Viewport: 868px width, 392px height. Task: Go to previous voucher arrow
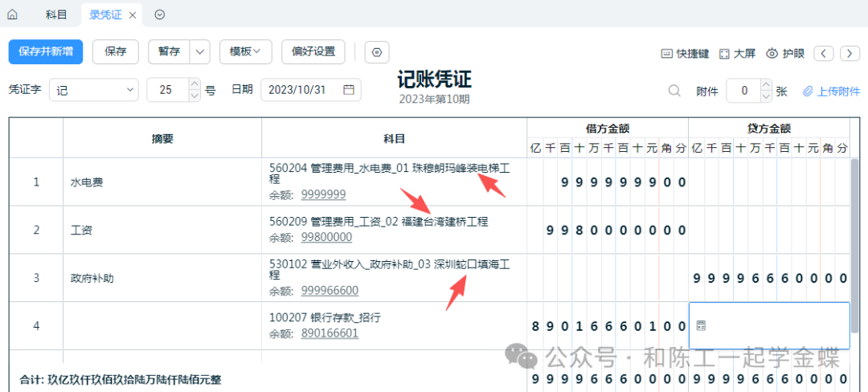click(824, 53)
